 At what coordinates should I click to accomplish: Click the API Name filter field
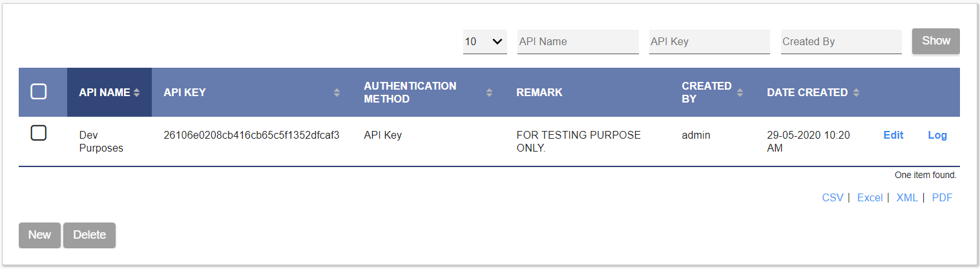tap(578, 41)
